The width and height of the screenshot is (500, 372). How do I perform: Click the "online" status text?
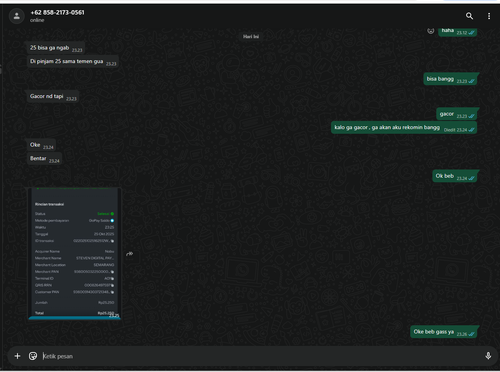coord(37,20)
